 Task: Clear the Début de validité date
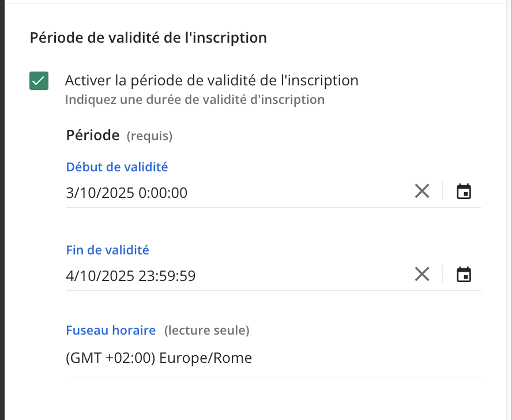click(x=422, y=191)
